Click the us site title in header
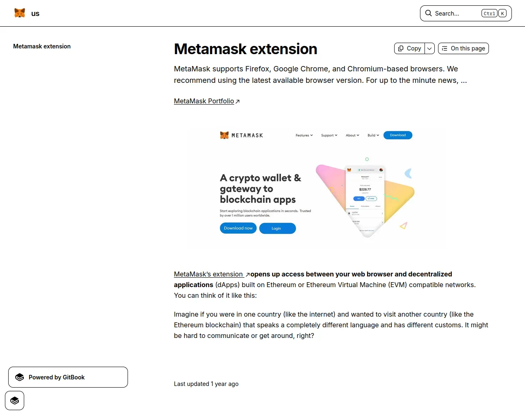Viewport: 525px width, 420px height. tap(35, 14)
